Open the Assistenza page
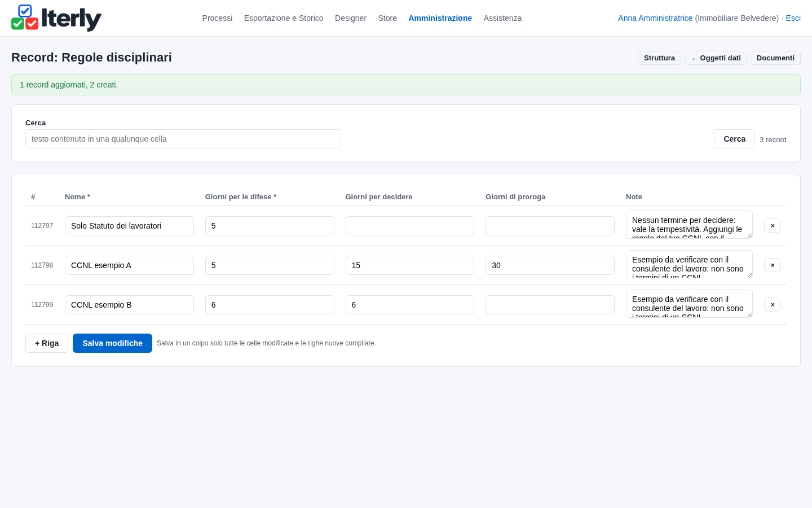Viewport: 812px width, 508px height. tap(502, 18)
